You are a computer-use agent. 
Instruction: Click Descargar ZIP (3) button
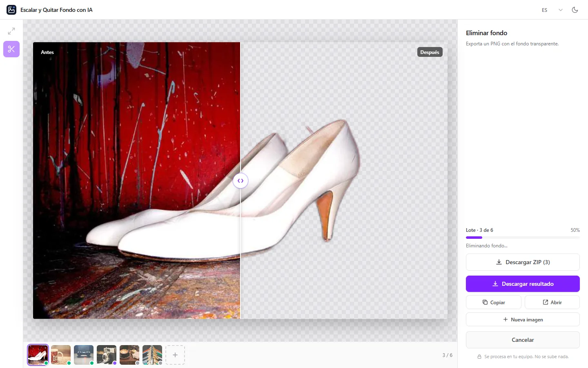tap(523, 262)
